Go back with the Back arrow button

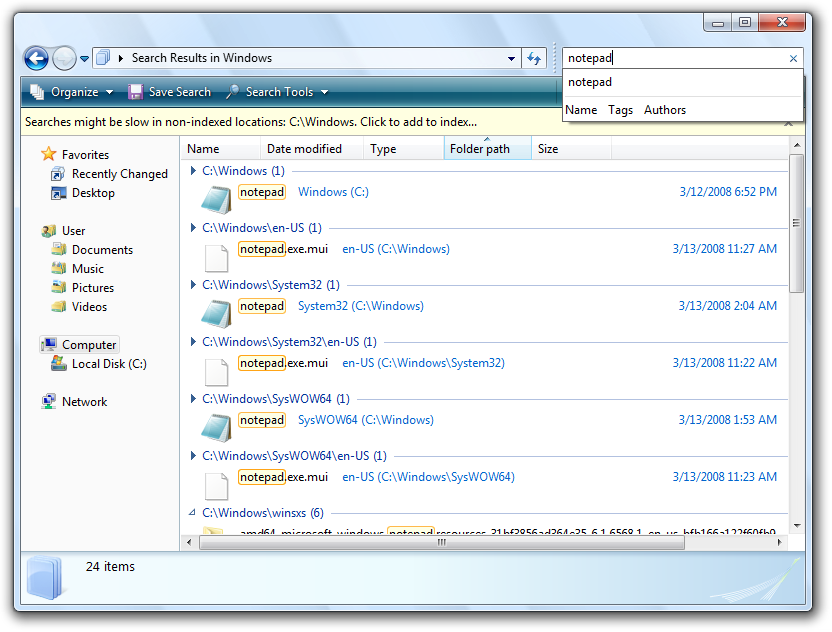[x=36, y=58]
